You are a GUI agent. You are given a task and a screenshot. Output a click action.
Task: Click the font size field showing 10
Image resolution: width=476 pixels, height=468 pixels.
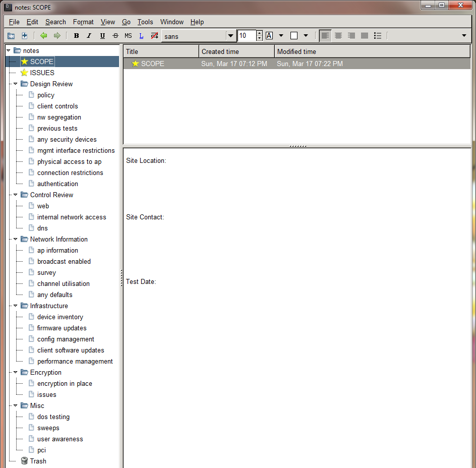[x=247, y=36]
